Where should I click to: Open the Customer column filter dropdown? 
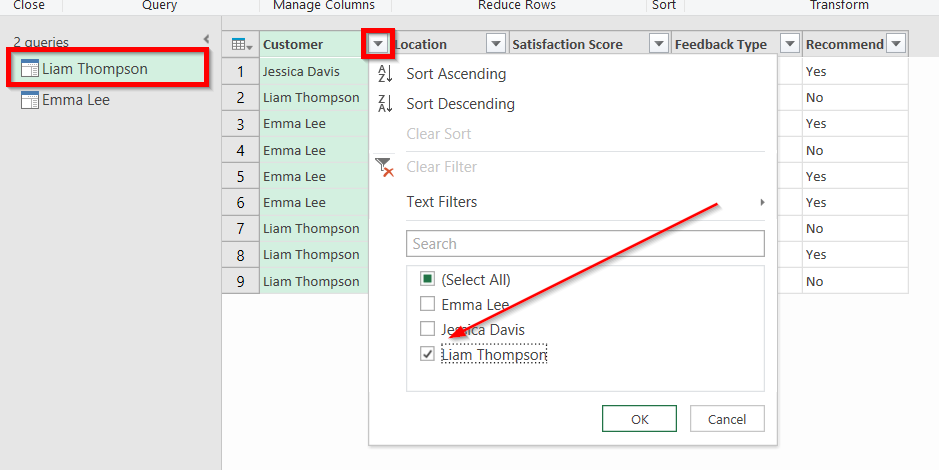378,44
